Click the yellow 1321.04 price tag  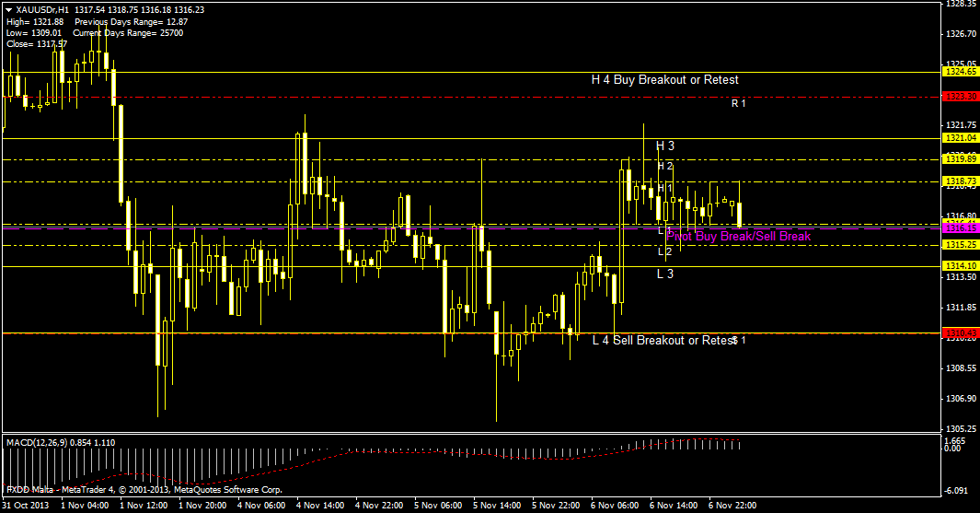pyautogui.click(x=960, y=137)
